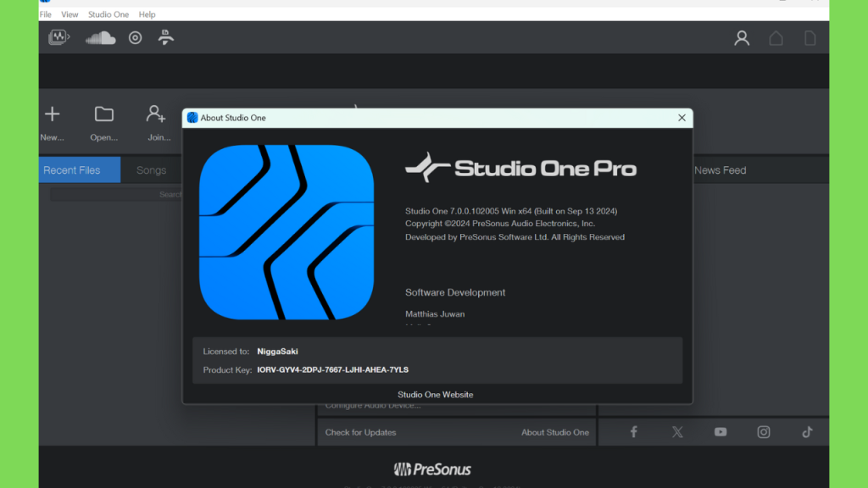
Task: Close the About Studio One dialog
Action: (682, 118)
